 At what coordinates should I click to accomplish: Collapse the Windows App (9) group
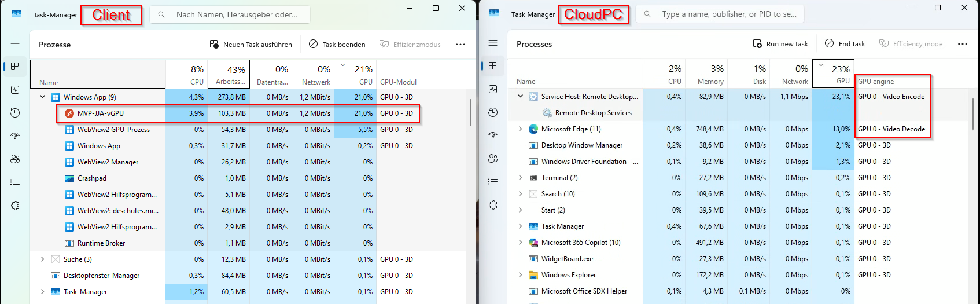42,97
